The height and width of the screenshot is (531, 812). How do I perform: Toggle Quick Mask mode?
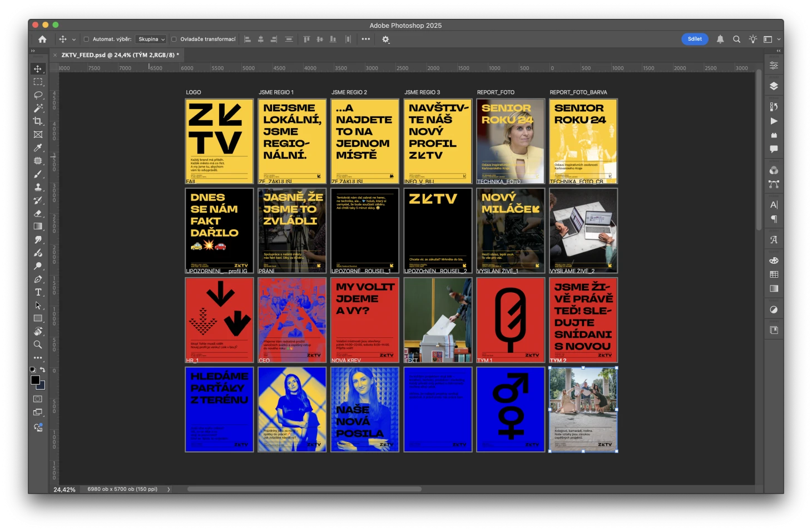(x=38, y=399)
